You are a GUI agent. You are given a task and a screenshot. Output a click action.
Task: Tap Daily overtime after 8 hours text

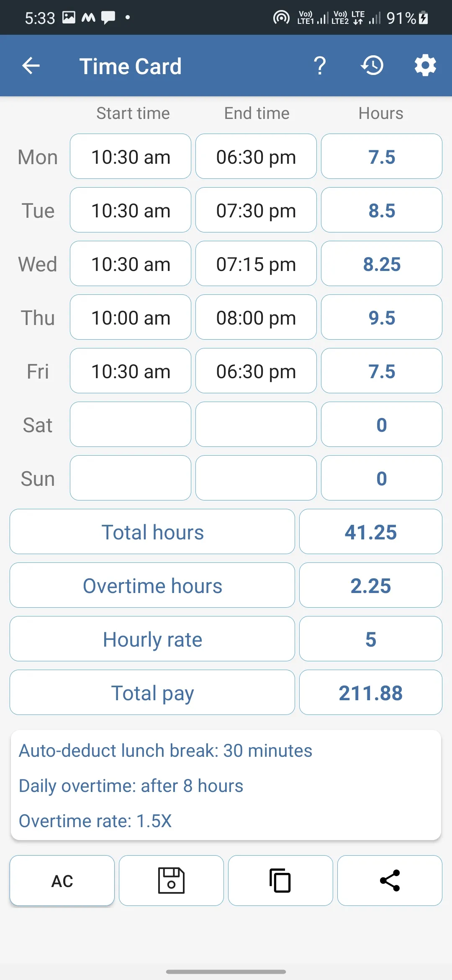pyautogui.click(x=131, y=786)
